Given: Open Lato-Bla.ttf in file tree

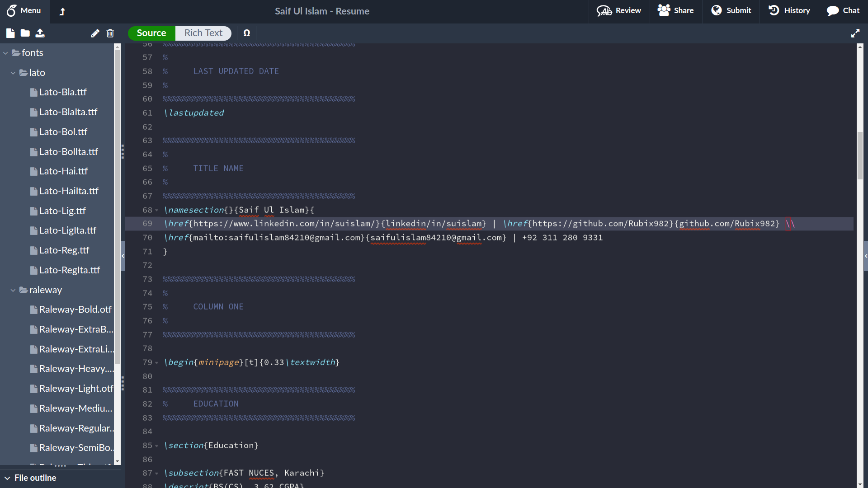Looking at the screenshot, I should tap(63, 92).
